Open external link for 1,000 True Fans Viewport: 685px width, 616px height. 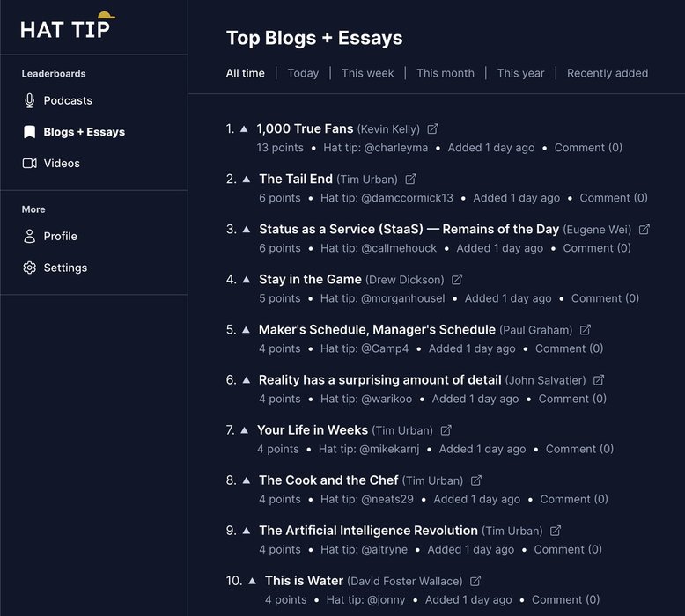point(432,128)
